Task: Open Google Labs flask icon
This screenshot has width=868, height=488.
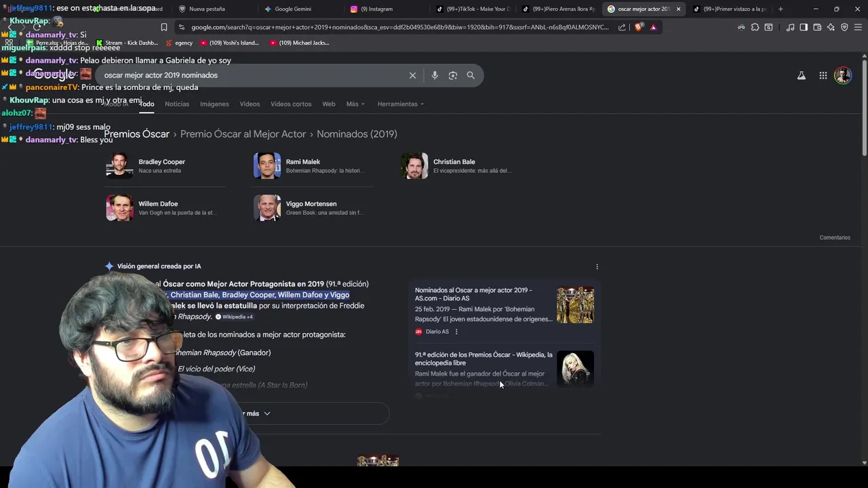Action: click(802, 76)
